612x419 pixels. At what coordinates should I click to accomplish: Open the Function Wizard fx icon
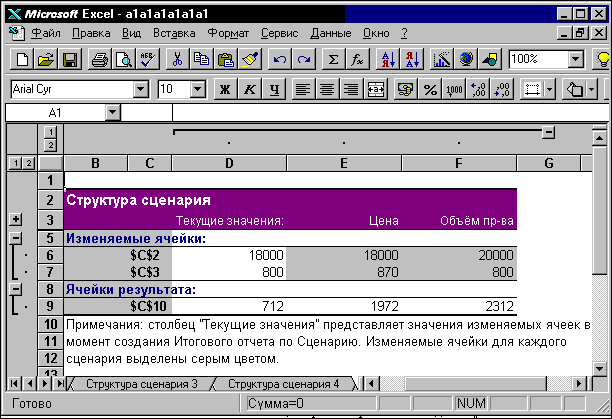point(357,59)
